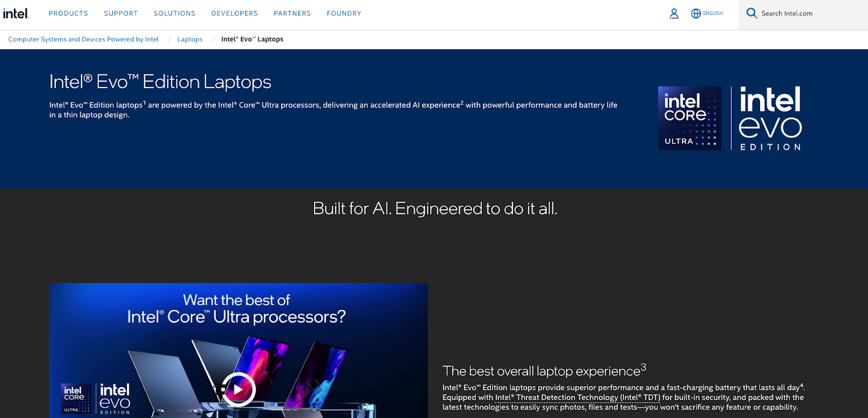Open the user account sign-in icon
Image resolution: width=868 pixels, height=418 pixels.
point(674,14)
